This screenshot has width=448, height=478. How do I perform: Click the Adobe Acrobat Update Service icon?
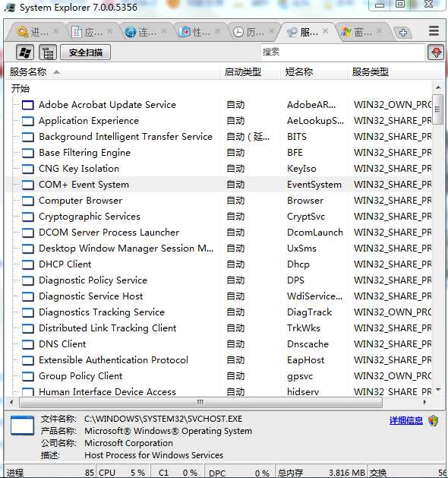click(x=27, y=105)
